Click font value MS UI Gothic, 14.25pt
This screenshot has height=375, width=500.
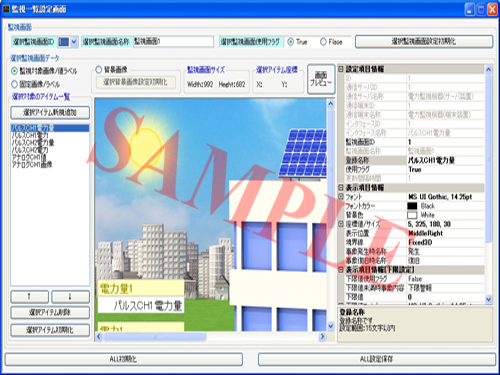pyautogui.click(x=440, y=197)
